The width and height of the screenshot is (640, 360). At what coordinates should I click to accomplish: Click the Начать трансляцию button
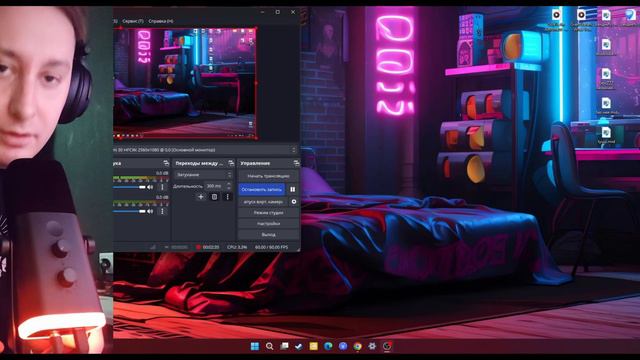coord(268,176)
